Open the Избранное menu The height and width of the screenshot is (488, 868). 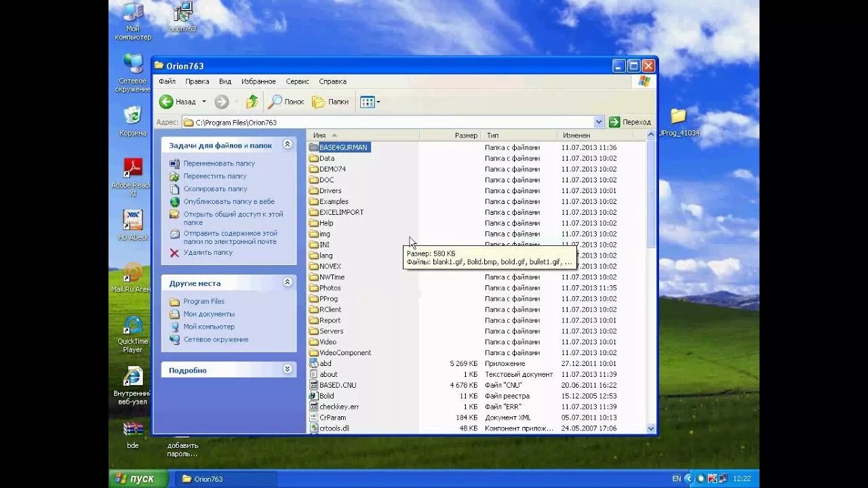pyautogui.click(x=258, y=81)
